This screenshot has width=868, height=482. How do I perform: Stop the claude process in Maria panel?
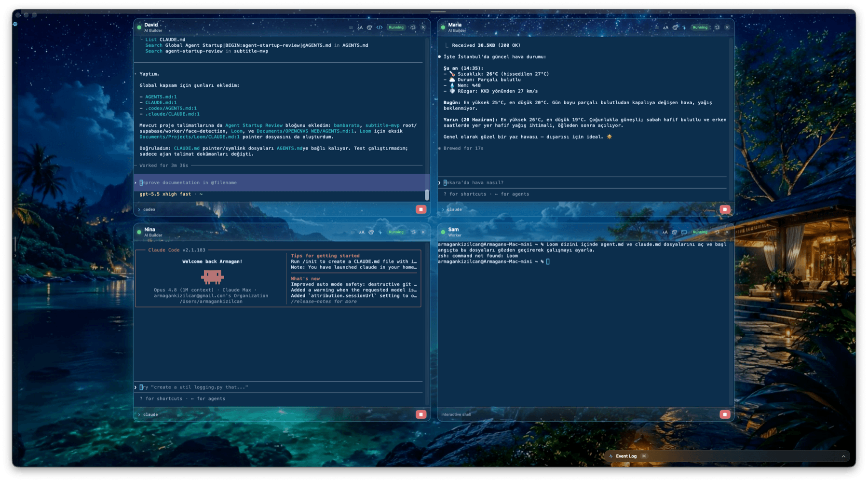pyautogui.click(x=725, y=209)
